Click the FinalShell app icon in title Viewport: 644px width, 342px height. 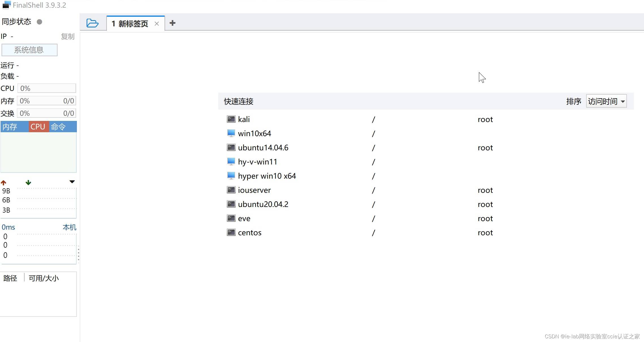point(7,5)
